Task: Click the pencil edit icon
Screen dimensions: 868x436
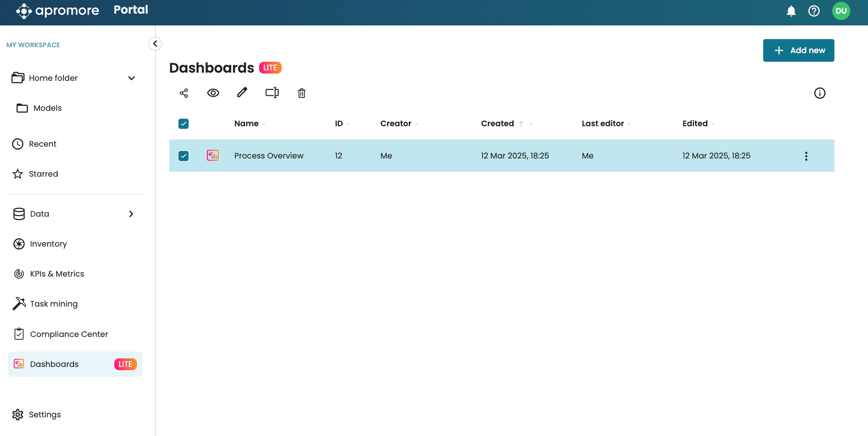Action: [242, 93]
